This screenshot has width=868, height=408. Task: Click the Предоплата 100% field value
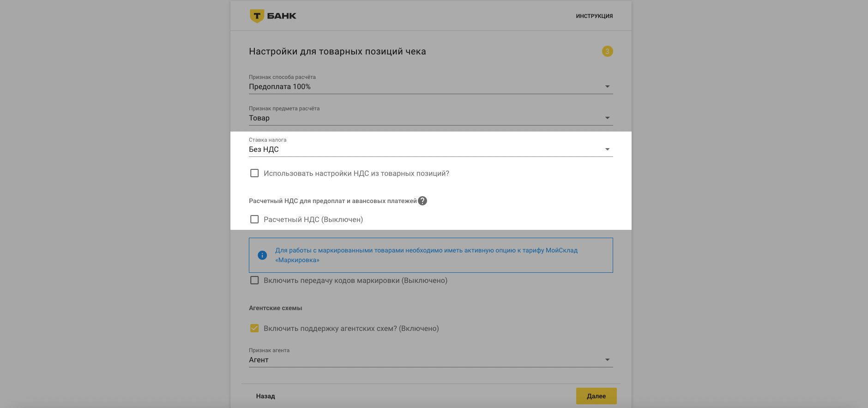(x=280, y=87)
